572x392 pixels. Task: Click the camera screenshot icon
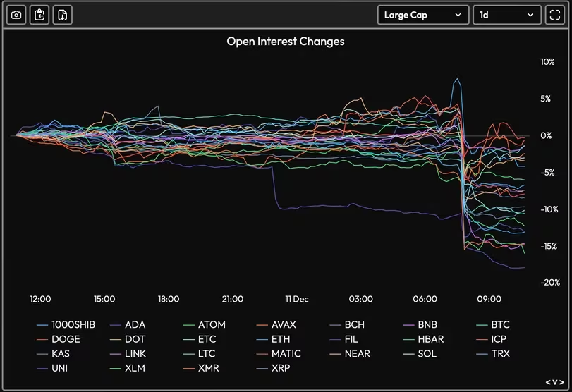[17, 15]
